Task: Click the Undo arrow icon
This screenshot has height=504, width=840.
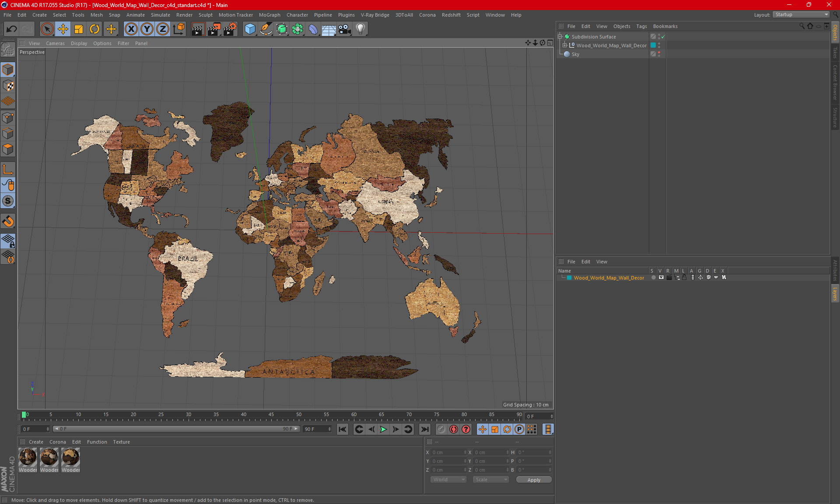Action: coord(12,29)
